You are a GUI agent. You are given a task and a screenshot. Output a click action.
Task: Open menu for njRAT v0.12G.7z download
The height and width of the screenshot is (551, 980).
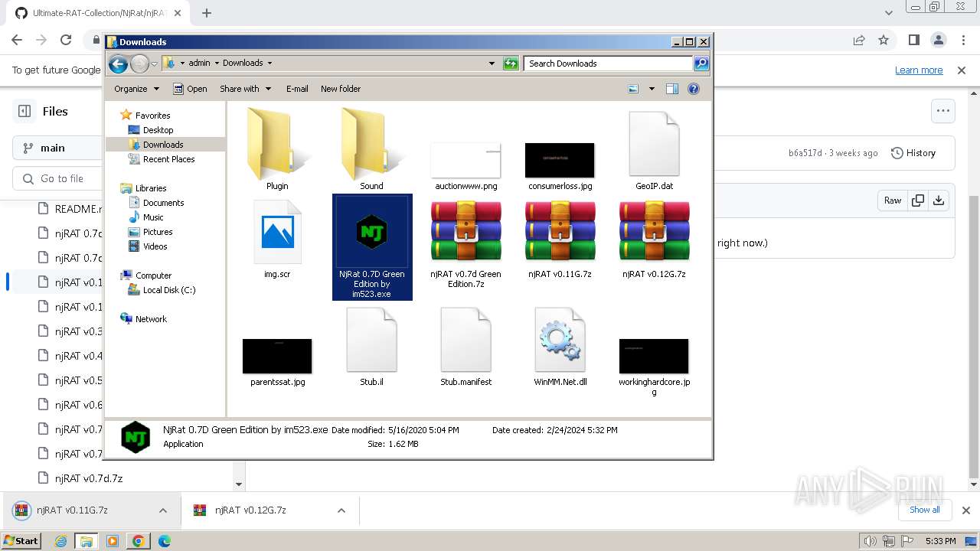click(x=341, y=510)
